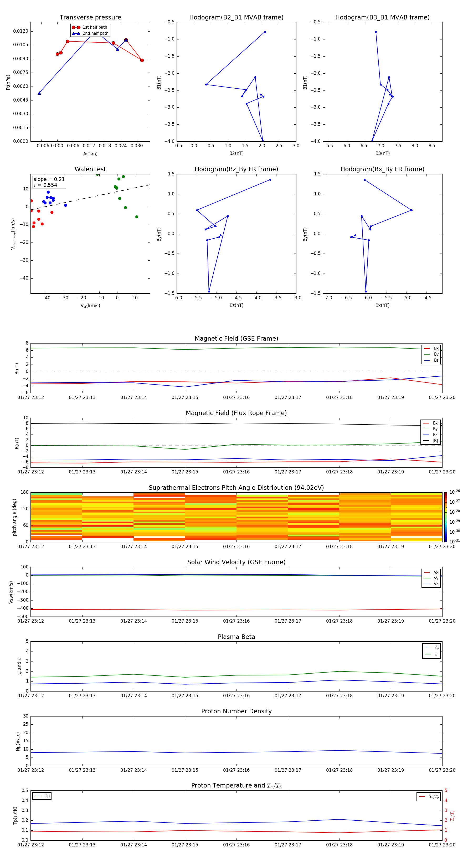
Task: Click the "Transverse pressure" plot title
Action: click(x=90, y=17)
